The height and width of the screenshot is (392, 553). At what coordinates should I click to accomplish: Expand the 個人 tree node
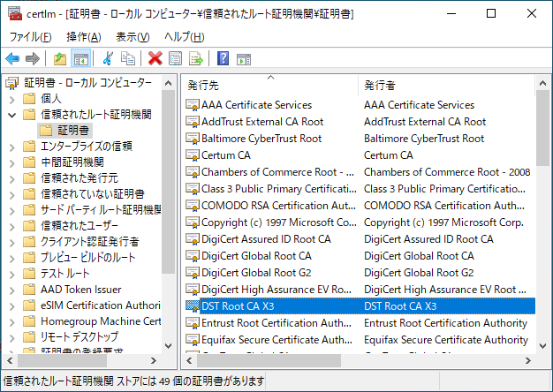click(12, 100)
